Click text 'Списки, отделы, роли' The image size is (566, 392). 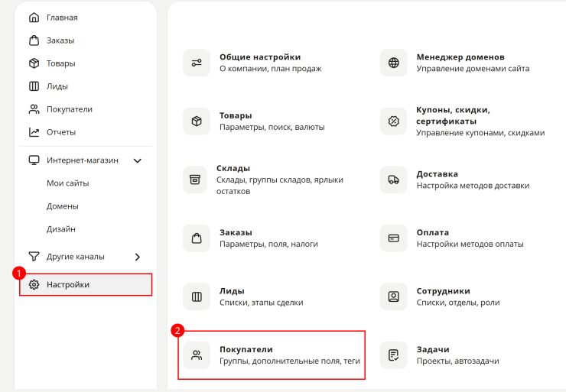[458, 302]
